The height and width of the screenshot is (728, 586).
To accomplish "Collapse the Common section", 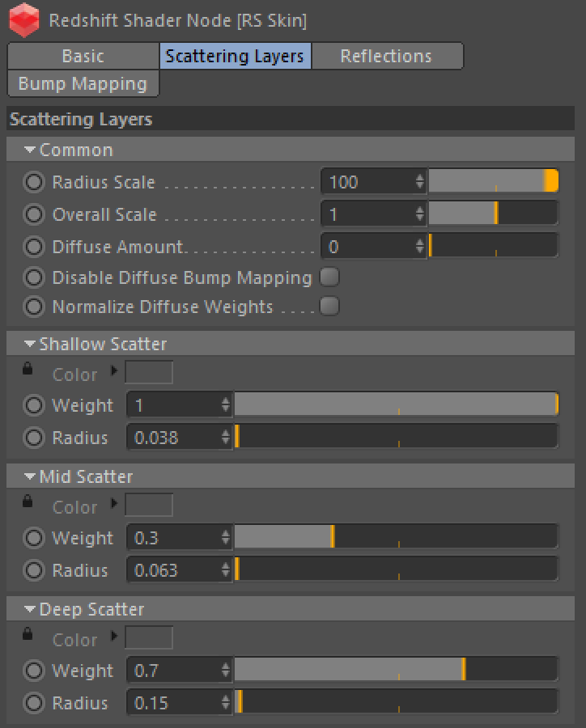I will tap(30, 150).
